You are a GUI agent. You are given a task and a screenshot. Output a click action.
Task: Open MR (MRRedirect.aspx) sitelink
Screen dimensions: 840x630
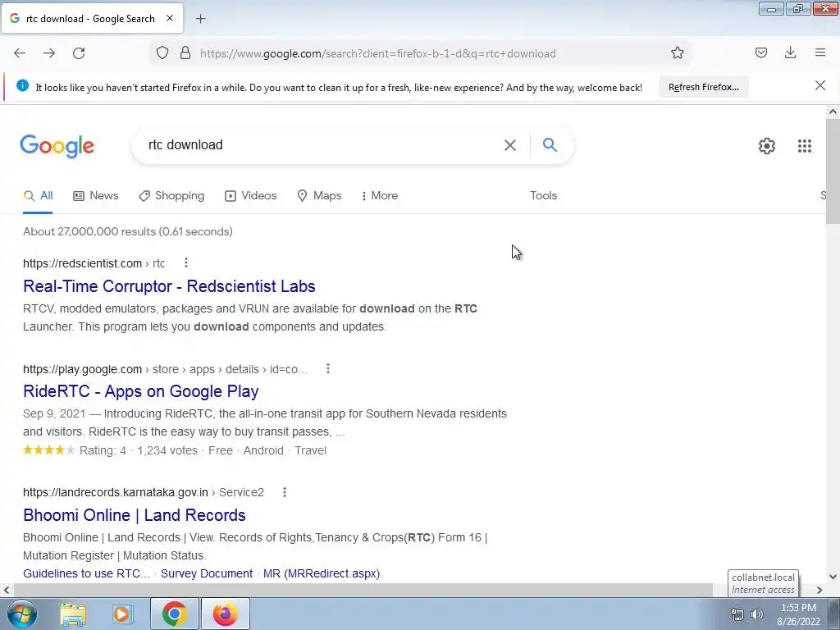(x=322, y=573)
